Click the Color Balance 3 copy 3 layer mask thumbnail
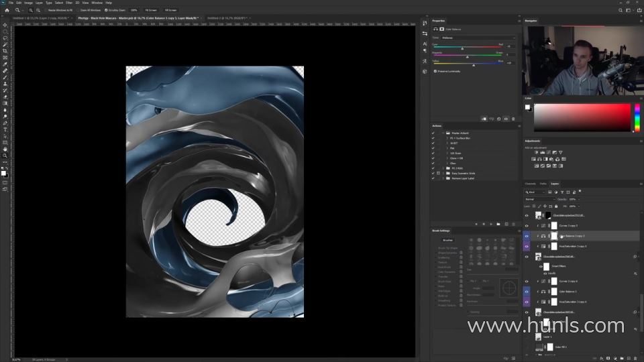 tap(555, 236)
